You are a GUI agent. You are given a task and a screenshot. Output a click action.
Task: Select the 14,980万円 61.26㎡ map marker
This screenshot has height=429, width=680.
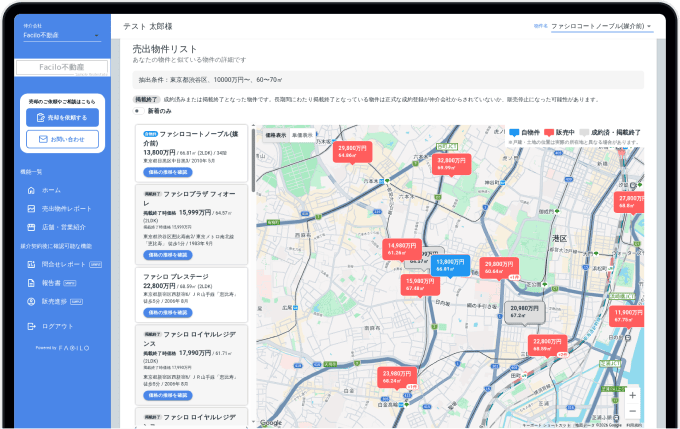[x=402, y=249]
